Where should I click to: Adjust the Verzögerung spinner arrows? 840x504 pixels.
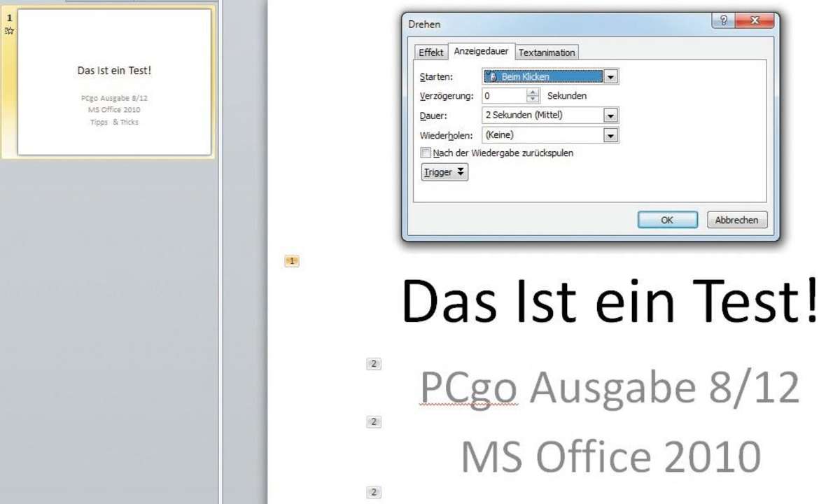[x=533, y=96]
